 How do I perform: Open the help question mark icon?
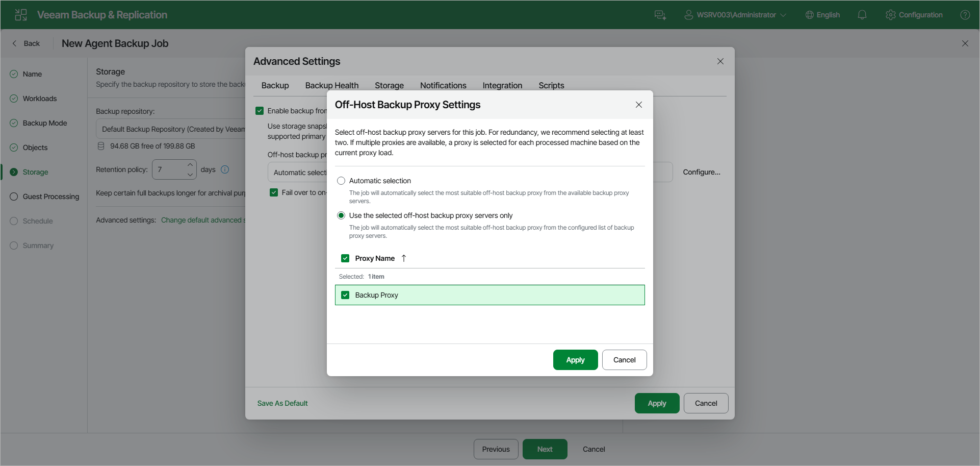(965, 15)
